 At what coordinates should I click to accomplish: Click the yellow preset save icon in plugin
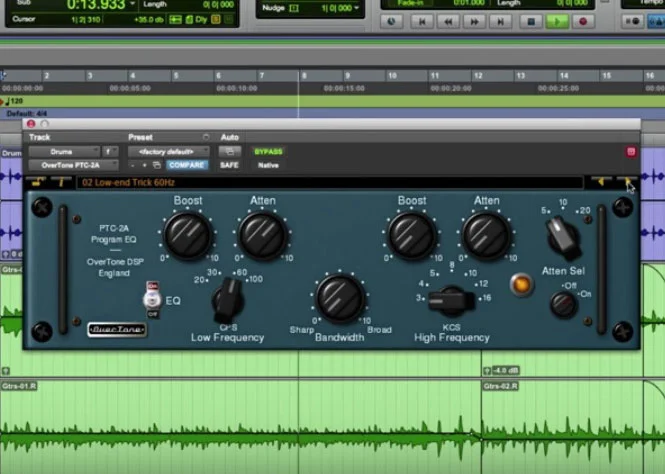coord(37,182)
